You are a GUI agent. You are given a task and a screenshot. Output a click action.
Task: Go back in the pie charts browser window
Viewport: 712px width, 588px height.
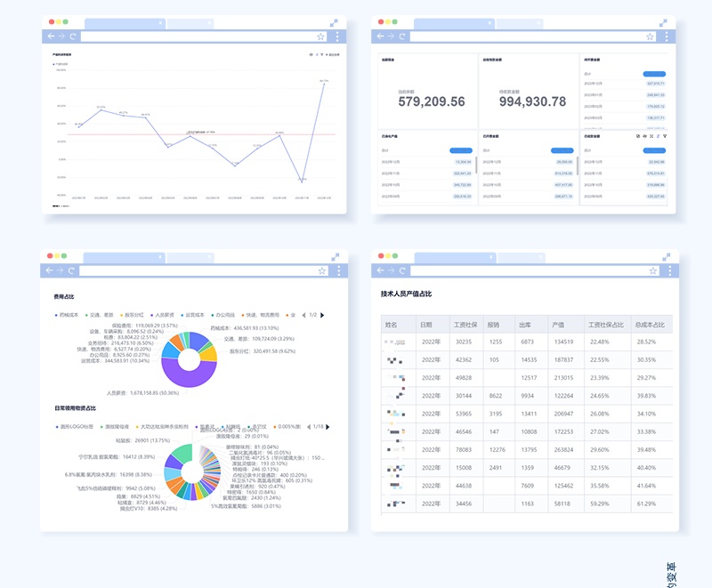coord(48,270)
